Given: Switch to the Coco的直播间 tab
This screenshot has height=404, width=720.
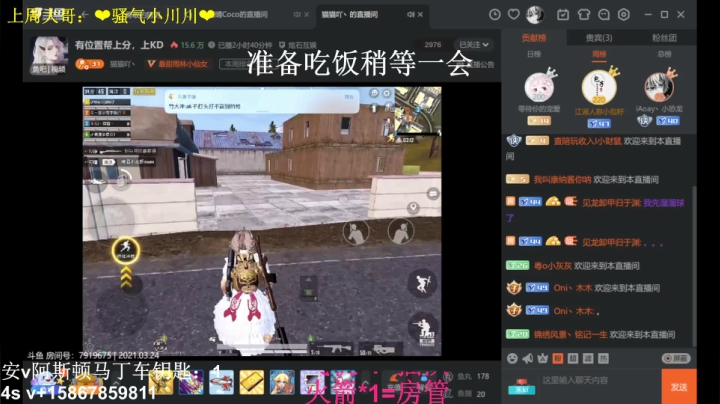Looking at the screenshot, I should 241,15.
